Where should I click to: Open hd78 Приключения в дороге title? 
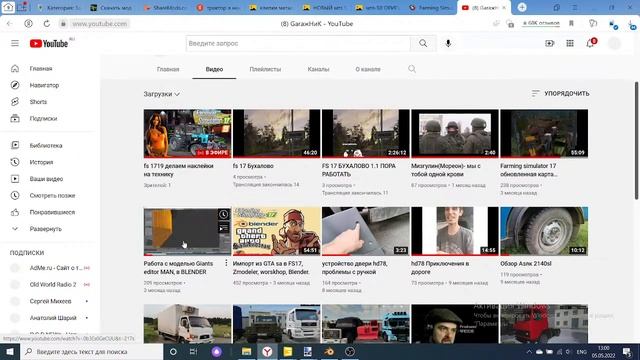[x=440, y=268]
